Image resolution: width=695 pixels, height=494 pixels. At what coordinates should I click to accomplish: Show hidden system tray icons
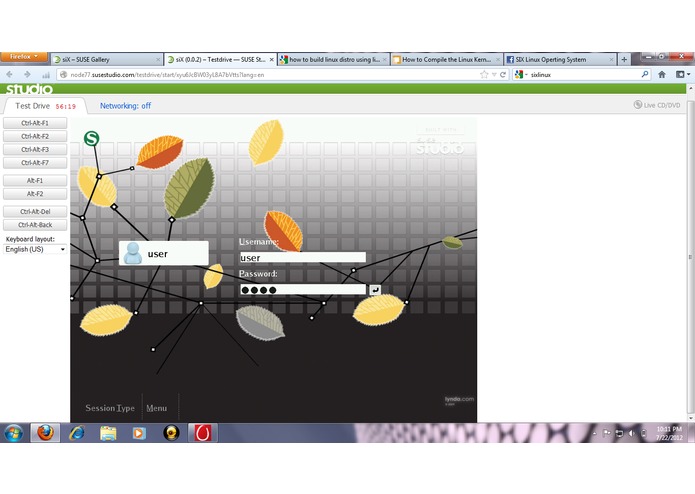coord(594,433)
